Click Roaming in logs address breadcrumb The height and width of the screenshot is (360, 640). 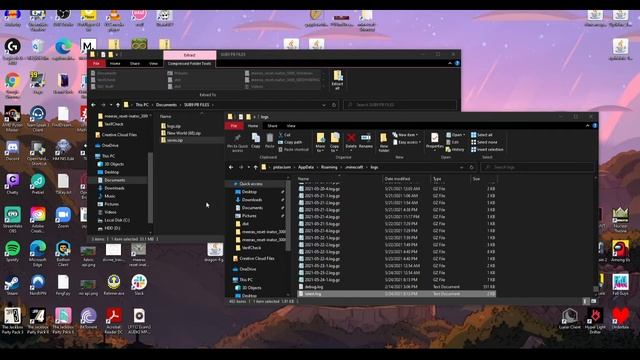tap(329, 167)
